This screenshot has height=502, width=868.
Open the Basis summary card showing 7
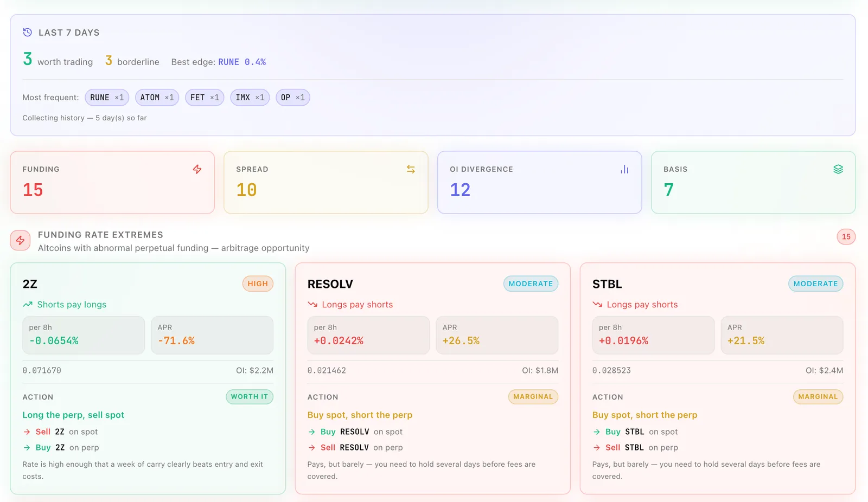754,182
